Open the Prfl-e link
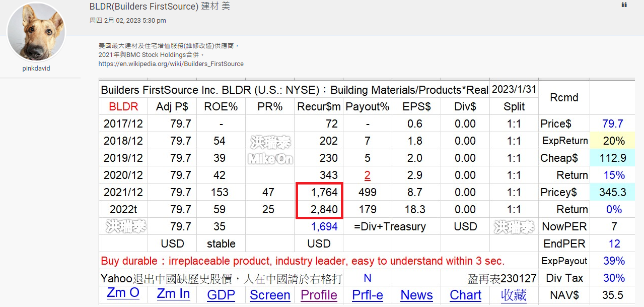This screenshot has height=307, width=644. [368, 295]
